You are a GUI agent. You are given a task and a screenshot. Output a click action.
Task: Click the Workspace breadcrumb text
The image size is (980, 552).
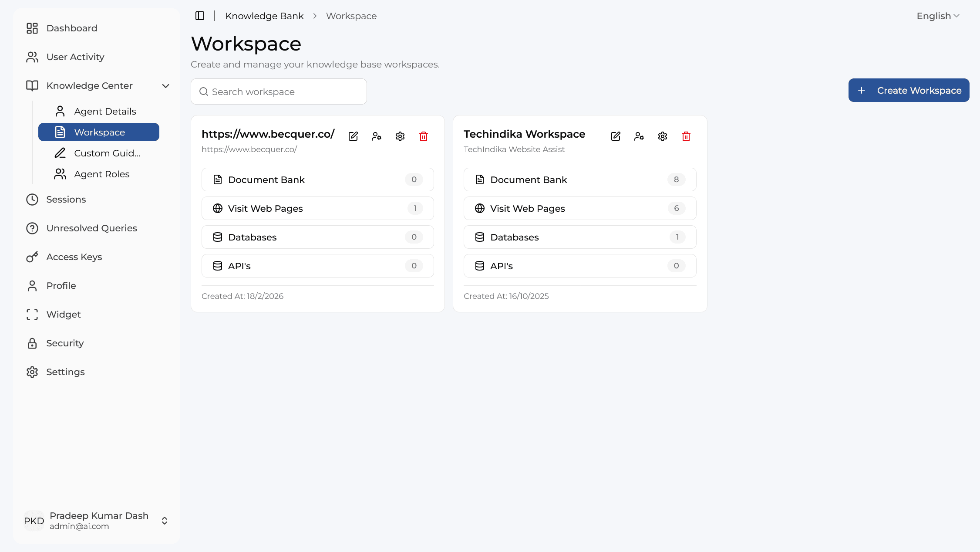(x=351, y=16)
